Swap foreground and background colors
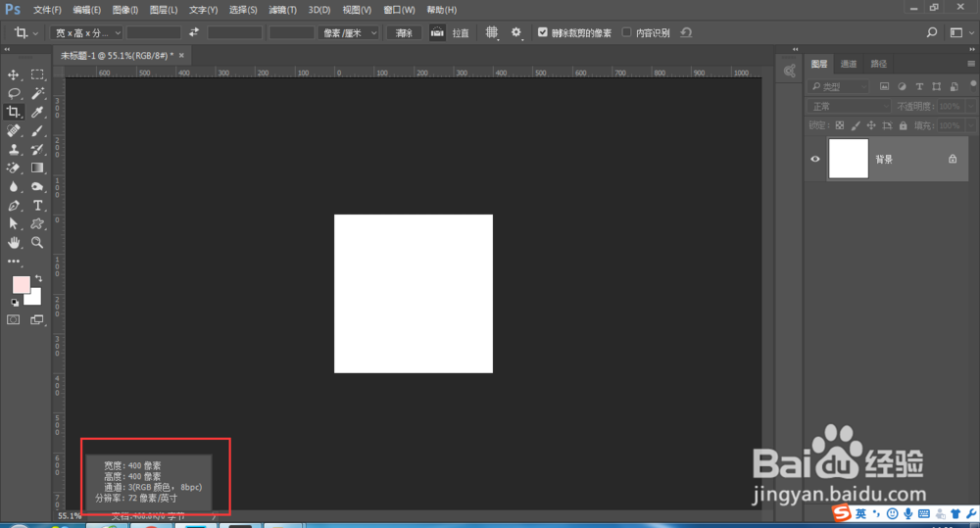Image resolution: width=980 pixels, height=528 pixels. point(39,278)
